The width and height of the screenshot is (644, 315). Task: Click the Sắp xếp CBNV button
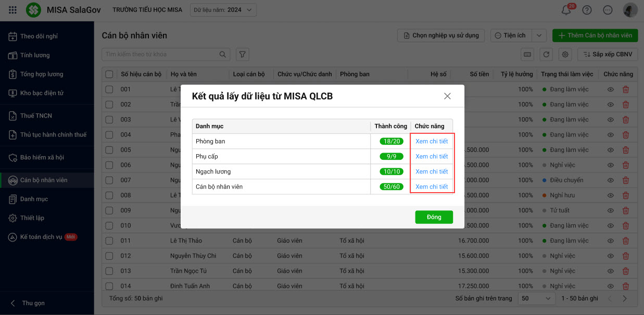click(x=608, y=54)
